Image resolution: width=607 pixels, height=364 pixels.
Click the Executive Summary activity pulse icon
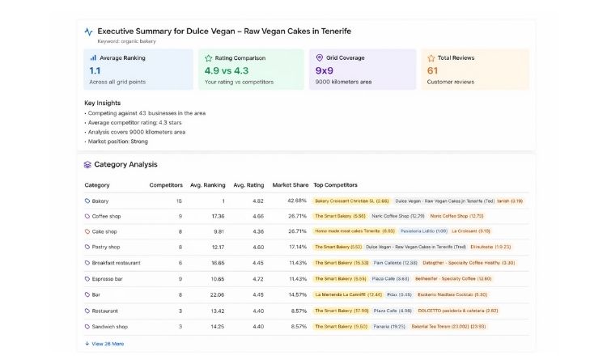point(89,32)
